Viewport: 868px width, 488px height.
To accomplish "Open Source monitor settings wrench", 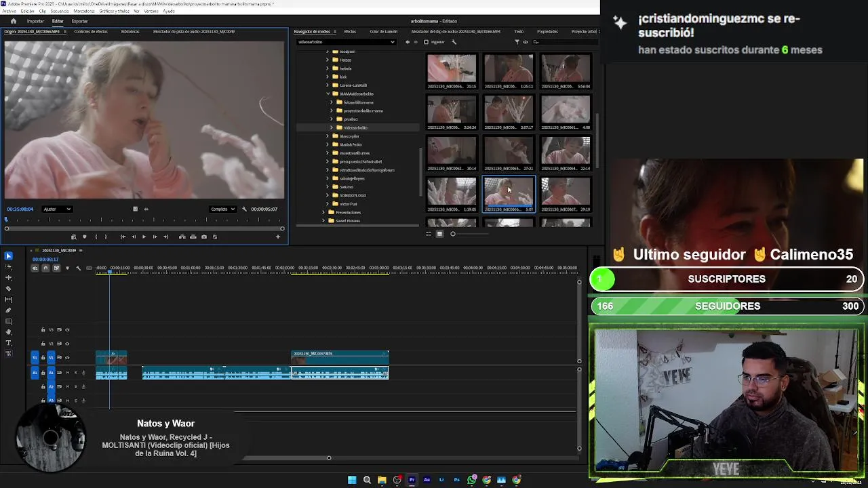I will [x=245, y=209].
